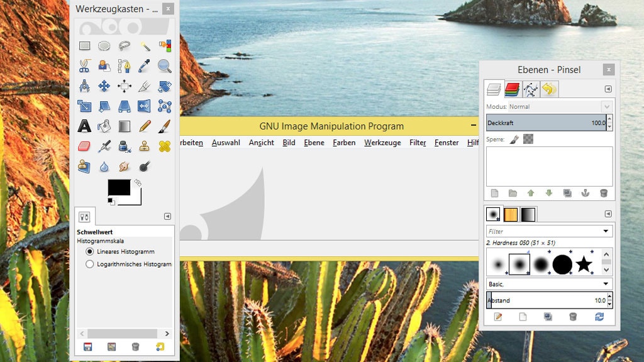644x362 pixels.
Task: Select the Bucket Fill tool
Action: (x=104, y=126)
